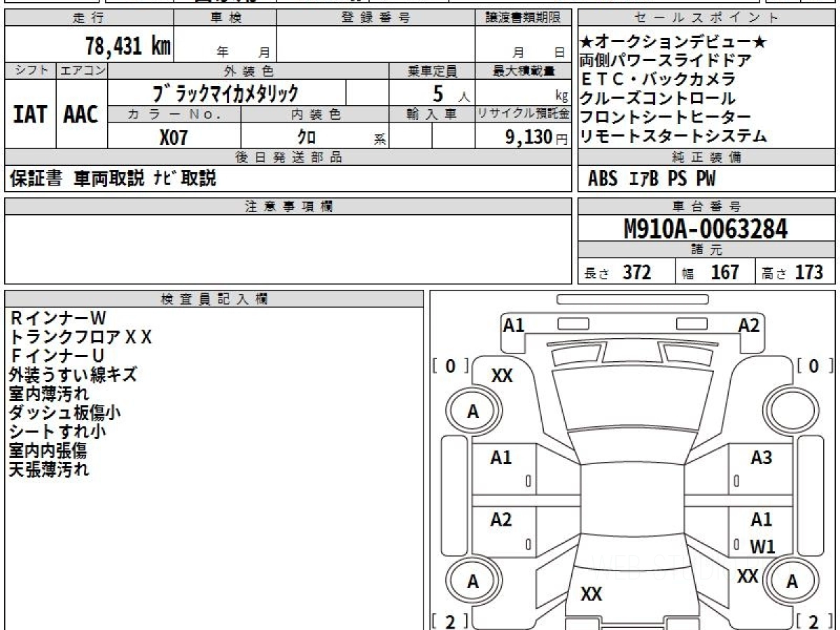840x630 pixels.
Task: Select the XX mark near the front-left fender
Action: [502, 376]
